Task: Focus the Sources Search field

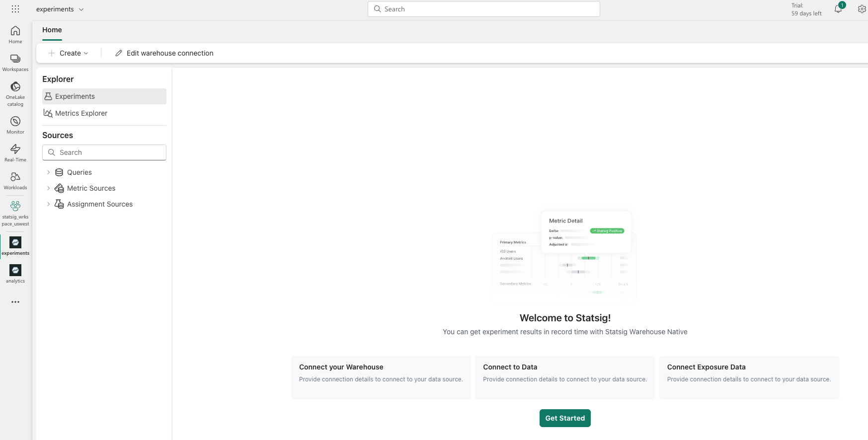Action: tap(104, 152)
